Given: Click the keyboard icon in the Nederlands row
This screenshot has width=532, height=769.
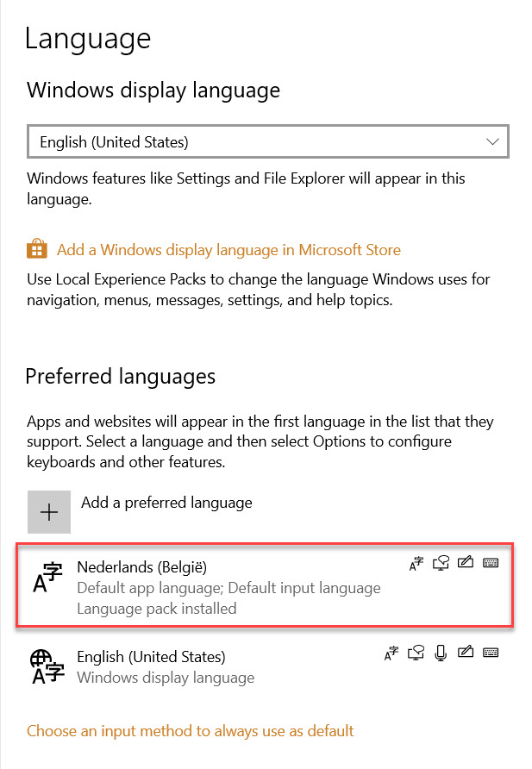Looking at the screenshot, I should (x=491, y=564).
